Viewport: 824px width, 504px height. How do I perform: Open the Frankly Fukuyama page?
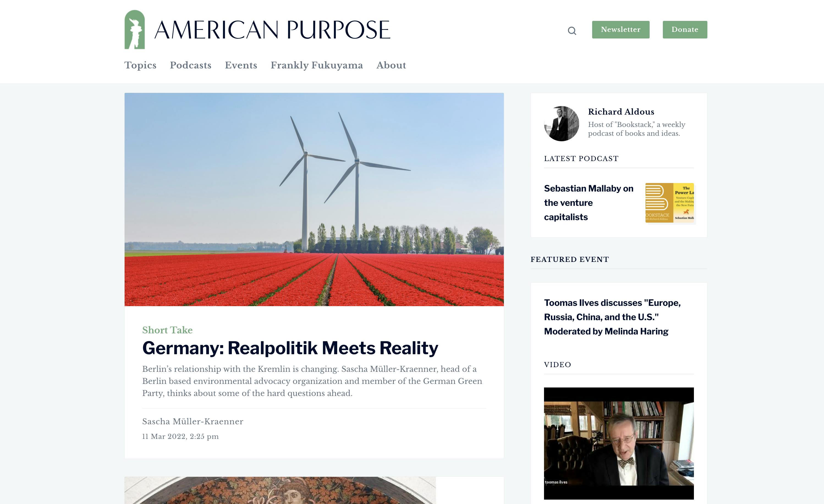pos(317,65)
